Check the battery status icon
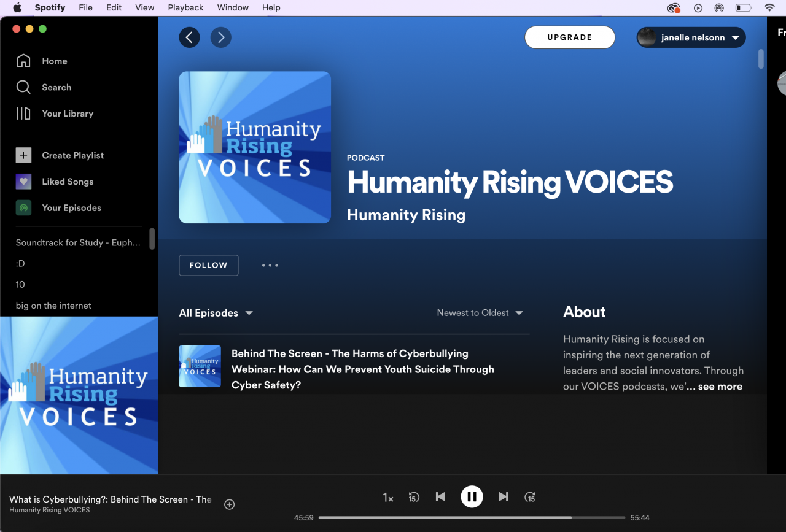Screen dimensions: 786x532 [744, 8]
